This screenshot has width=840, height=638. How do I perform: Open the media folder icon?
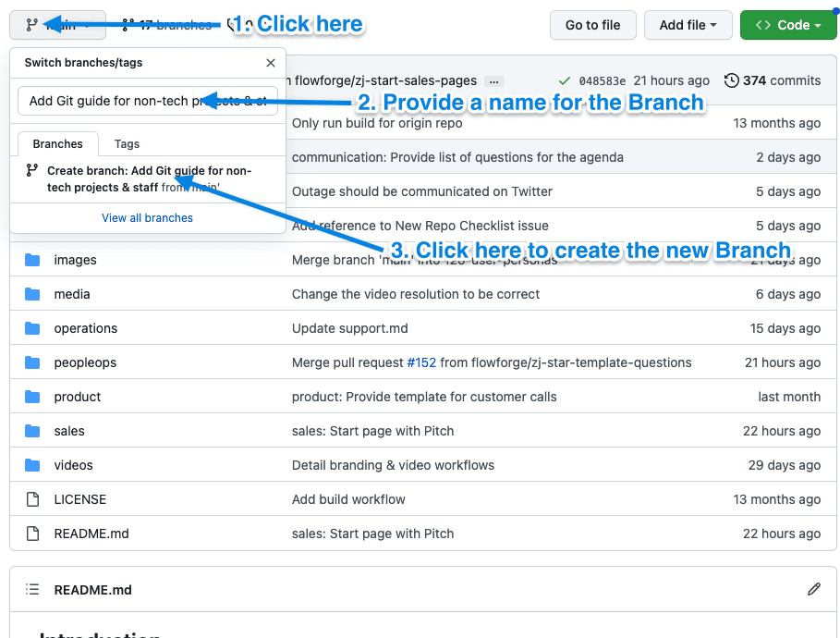point(32,294)
